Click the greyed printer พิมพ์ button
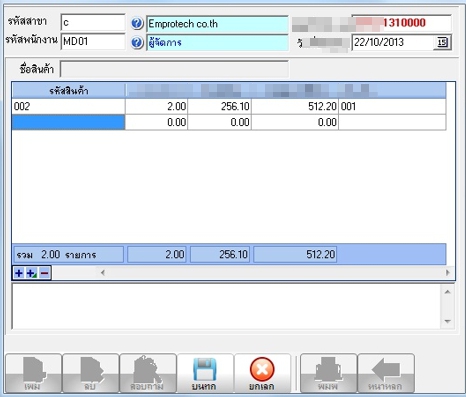The width and height of the screenshot is (466, 397). tap(328, 373)
